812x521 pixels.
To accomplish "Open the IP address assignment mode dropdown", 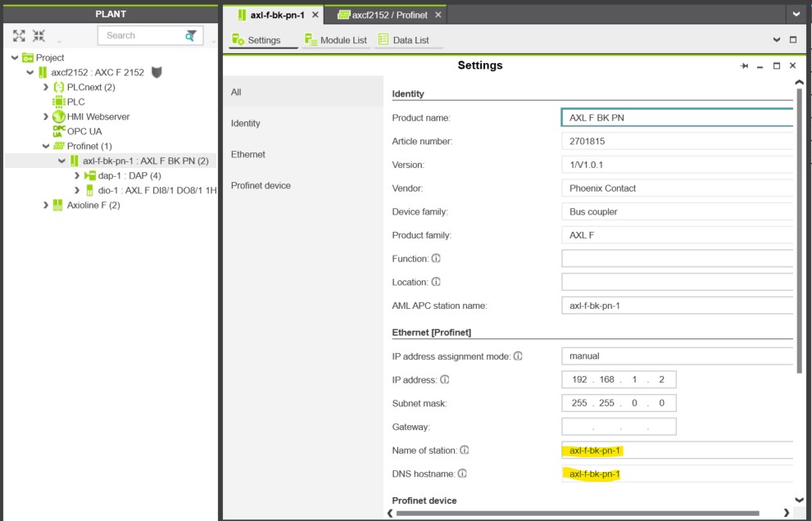I will coord(678,356).
